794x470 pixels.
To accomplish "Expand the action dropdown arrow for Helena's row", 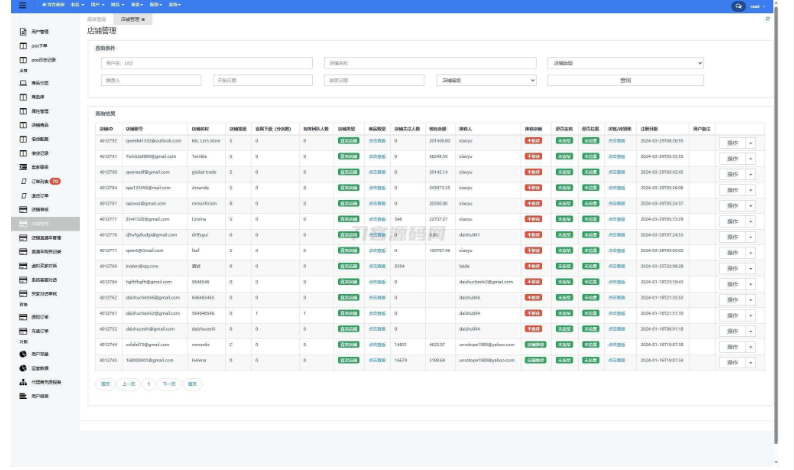I will 751,363.
